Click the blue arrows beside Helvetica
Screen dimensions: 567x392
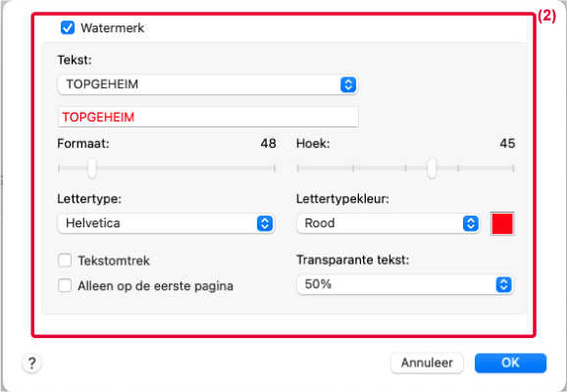[265, 223]
